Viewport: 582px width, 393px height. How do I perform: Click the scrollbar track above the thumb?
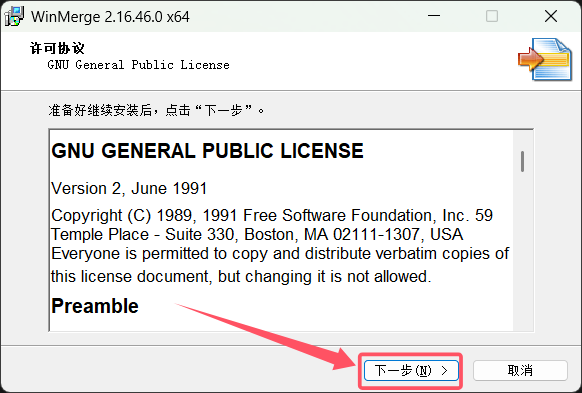point(522,141)
